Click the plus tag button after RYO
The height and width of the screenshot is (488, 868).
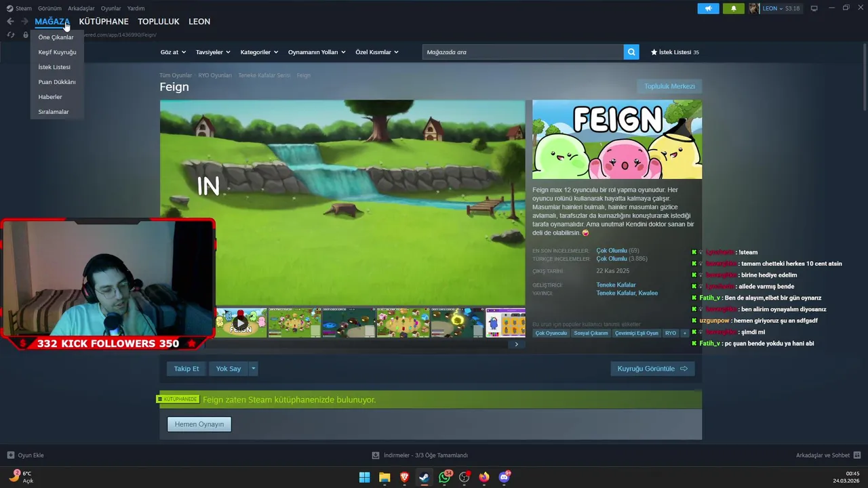click(685, 333)
